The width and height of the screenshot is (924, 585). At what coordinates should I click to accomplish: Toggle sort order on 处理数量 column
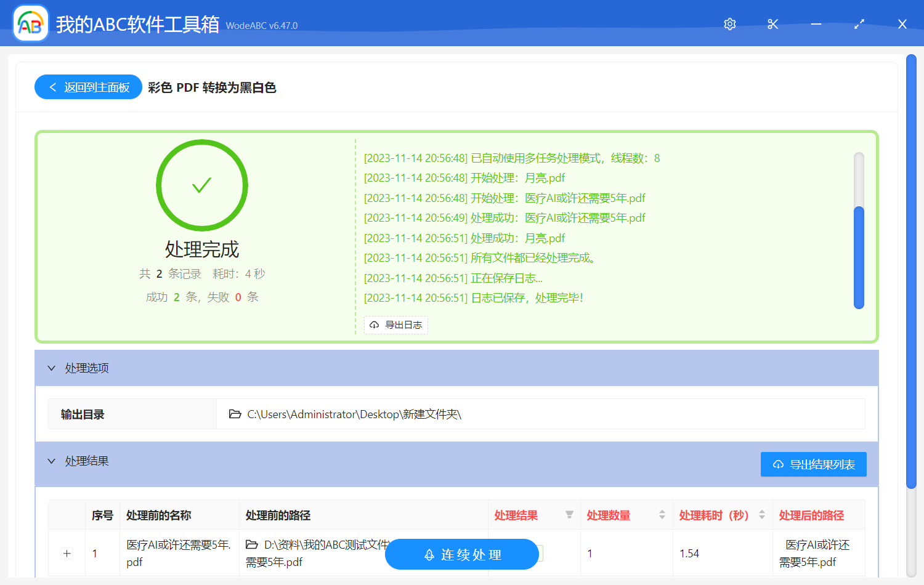(661, 515)
